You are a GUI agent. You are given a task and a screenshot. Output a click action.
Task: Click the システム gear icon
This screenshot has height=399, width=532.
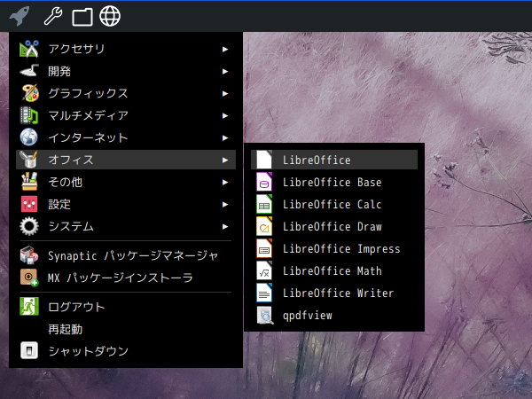click(x=29, y=226)
